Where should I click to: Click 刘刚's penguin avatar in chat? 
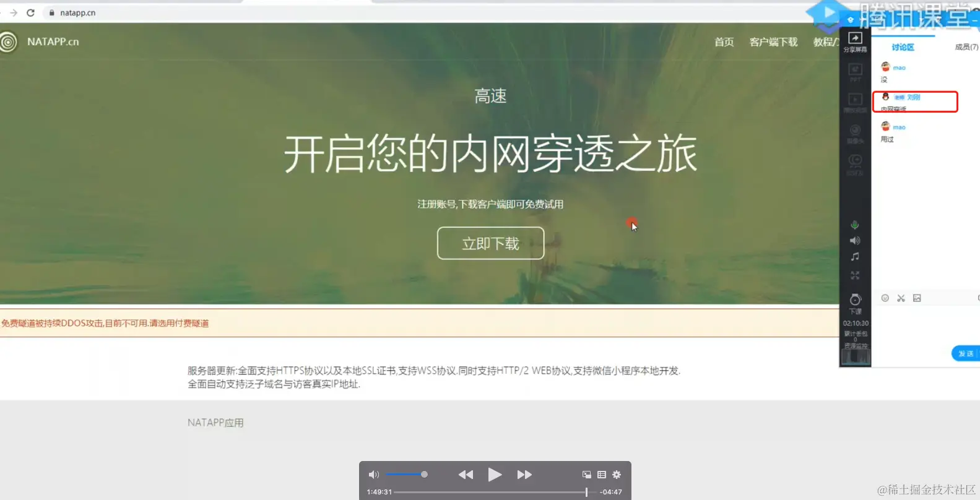(885, 97)
